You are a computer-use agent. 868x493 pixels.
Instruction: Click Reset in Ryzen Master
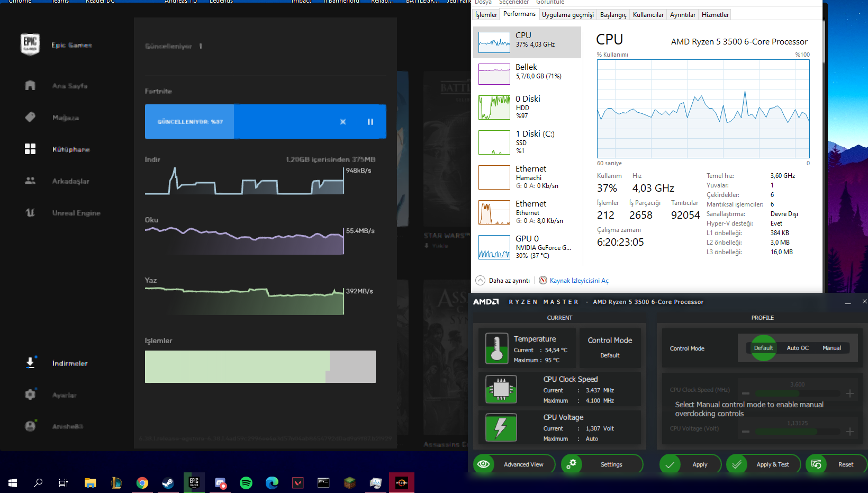pyautogui.click(x=836, y=464)
